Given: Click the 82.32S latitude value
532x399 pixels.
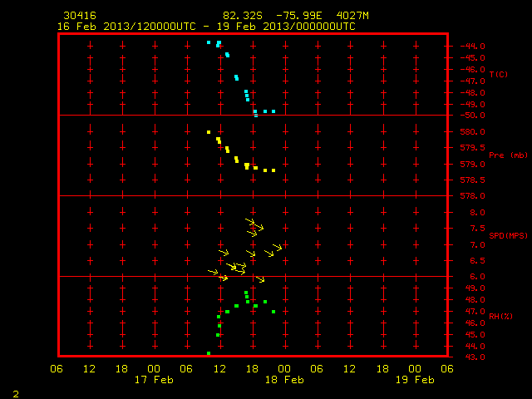Looking at the screenshot, I should point(243,16).
